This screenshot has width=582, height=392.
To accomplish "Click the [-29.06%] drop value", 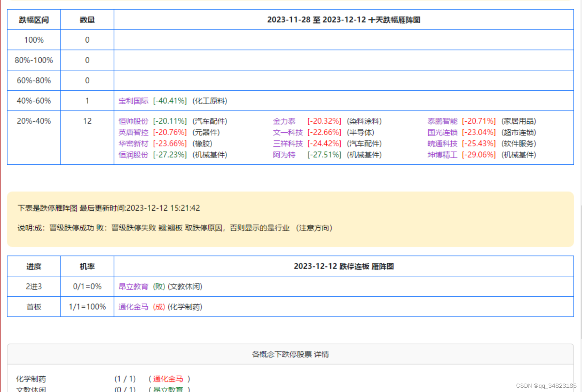I will pos(479,155).
